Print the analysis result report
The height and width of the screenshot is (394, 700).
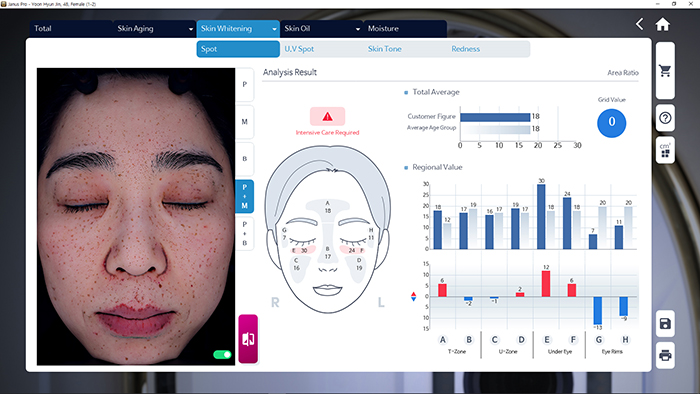665,355
